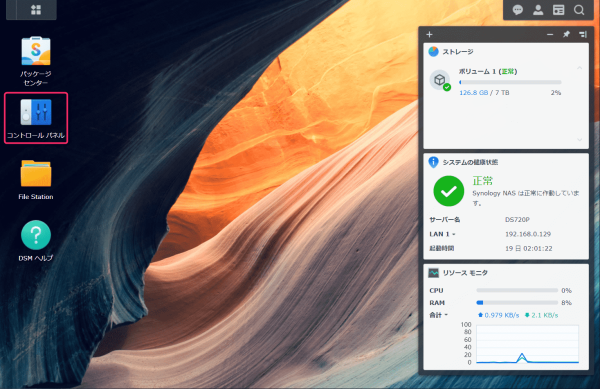The image size is (600, 389).
Task: Dock the widget panel to side
Action: click(583, 34)
